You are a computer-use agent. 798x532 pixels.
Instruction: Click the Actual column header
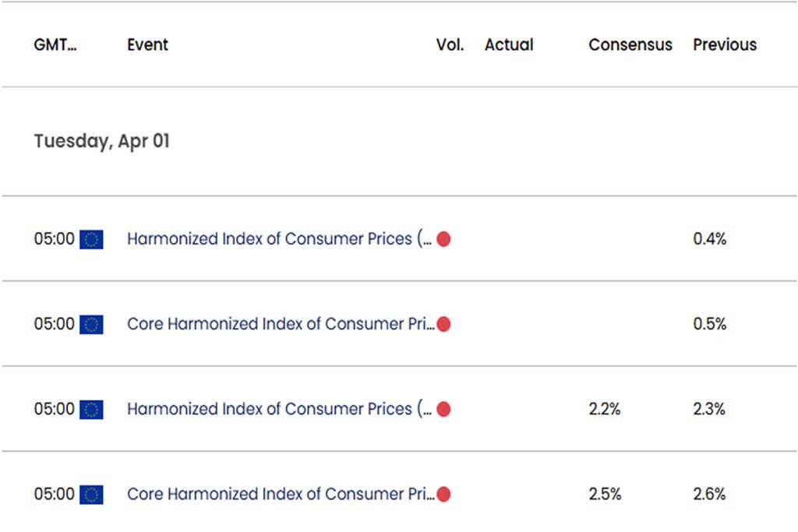click(509, 44)
